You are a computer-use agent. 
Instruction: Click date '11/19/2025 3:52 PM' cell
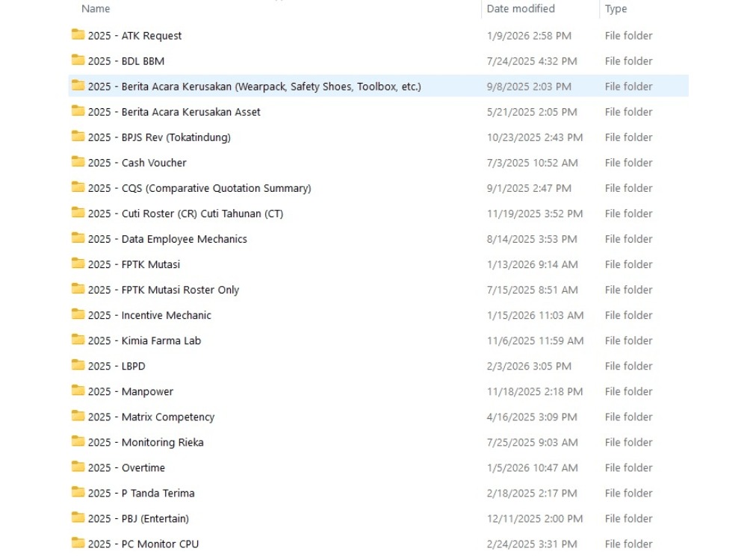tap(535, 214)
